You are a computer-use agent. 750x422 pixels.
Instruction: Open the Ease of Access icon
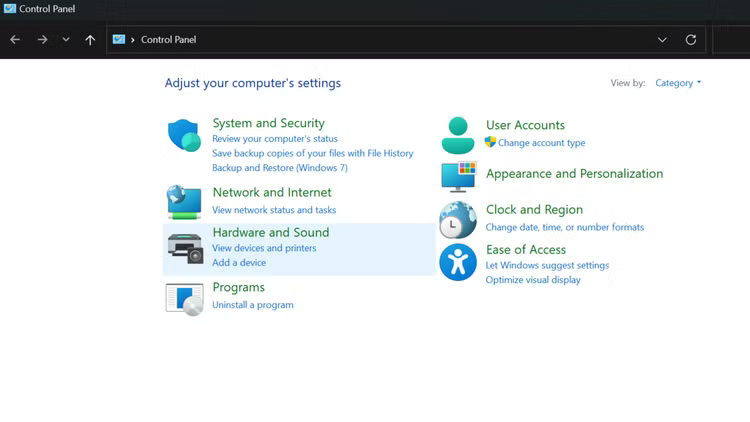tap(458, 262)
